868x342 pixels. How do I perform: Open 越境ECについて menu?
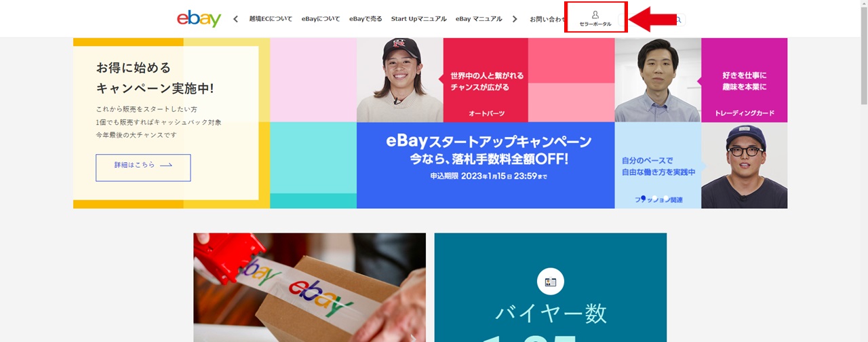pos(271,19)
